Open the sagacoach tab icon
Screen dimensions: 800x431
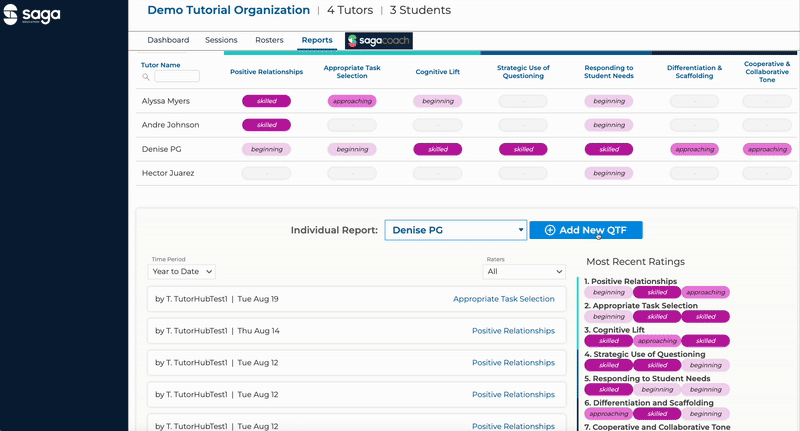(379, 40)
